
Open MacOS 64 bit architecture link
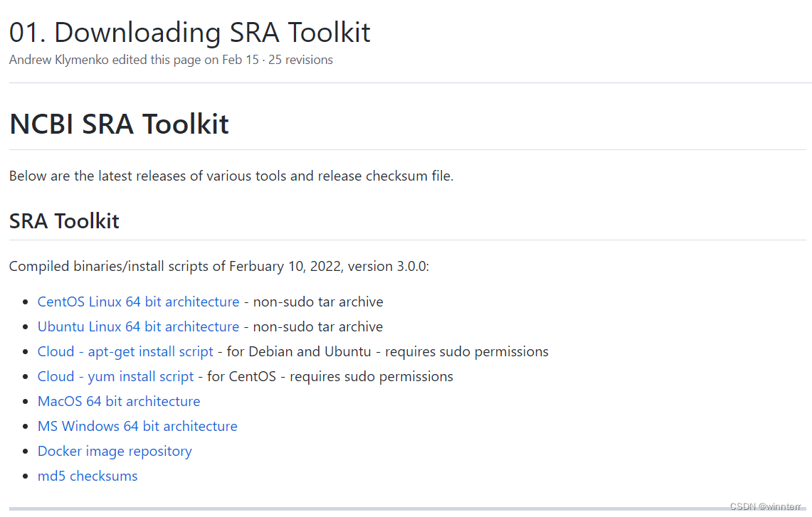[119, 401]
